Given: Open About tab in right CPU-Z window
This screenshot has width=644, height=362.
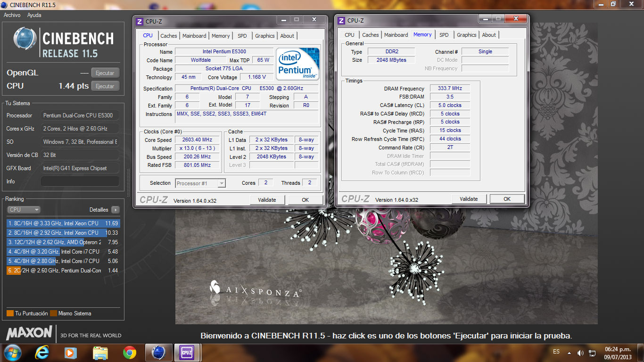Looking at the screenshot, I should point(489,35).
